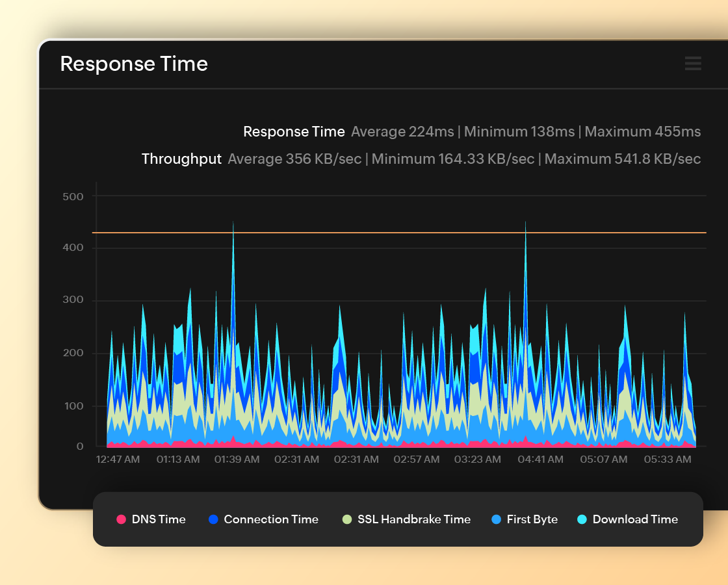
Task: Click the Maximum 455ms statistic text
Action: point(642,131)
